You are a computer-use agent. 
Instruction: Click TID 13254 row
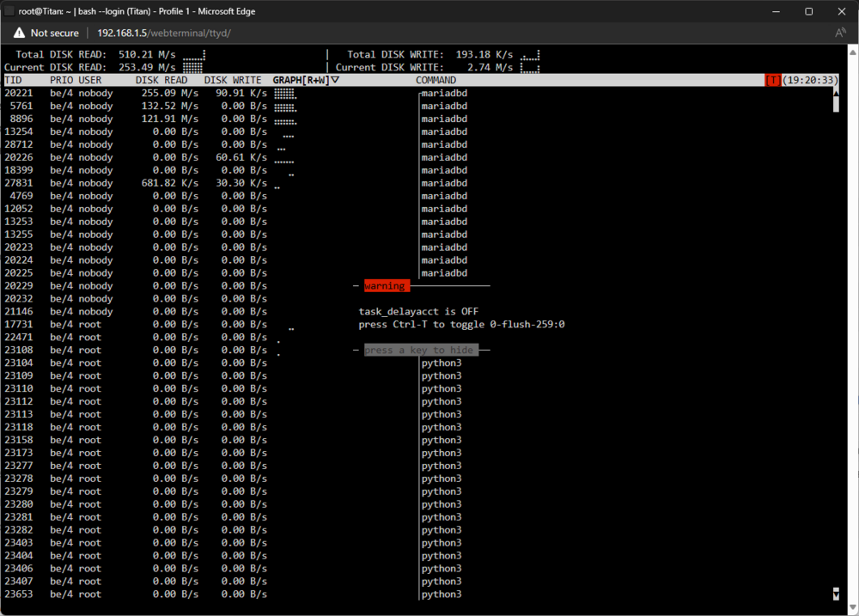pyautogui.click(x=235, y=131)
